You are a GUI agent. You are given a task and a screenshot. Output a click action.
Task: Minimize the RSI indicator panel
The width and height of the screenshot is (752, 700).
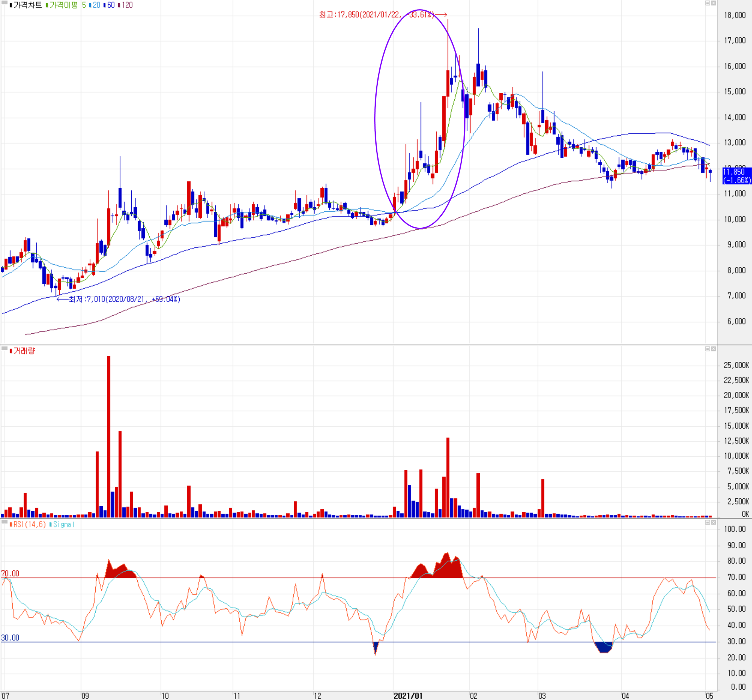(x=707, y=522)
